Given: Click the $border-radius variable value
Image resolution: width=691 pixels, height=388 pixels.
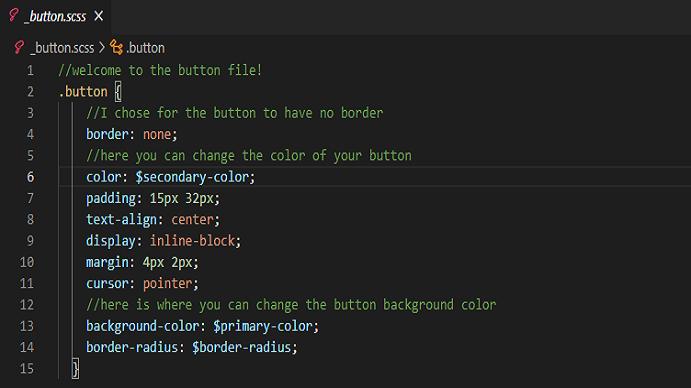Looking at the screenshot, I should click(242, 347).
